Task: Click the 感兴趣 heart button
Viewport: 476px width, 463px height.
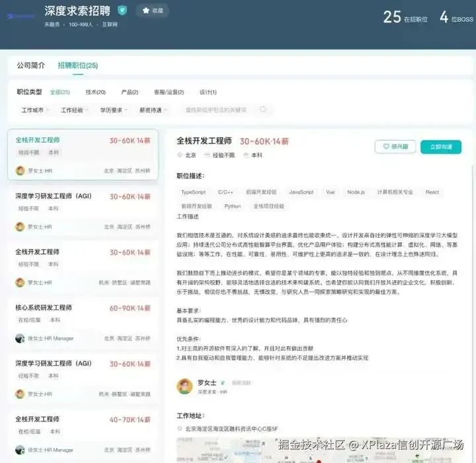Action: click(x=395, y=147)
